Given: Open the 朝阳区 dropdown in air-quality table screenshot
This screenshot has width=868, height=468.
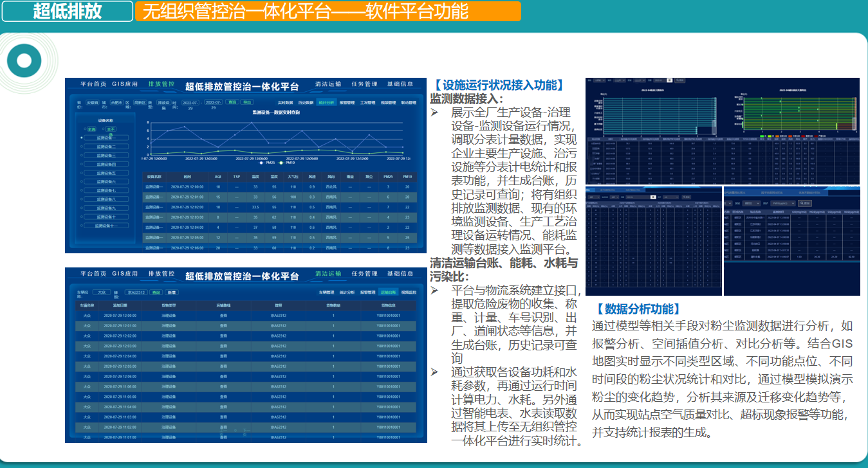Looking at the screenshot, I should 752,203.
